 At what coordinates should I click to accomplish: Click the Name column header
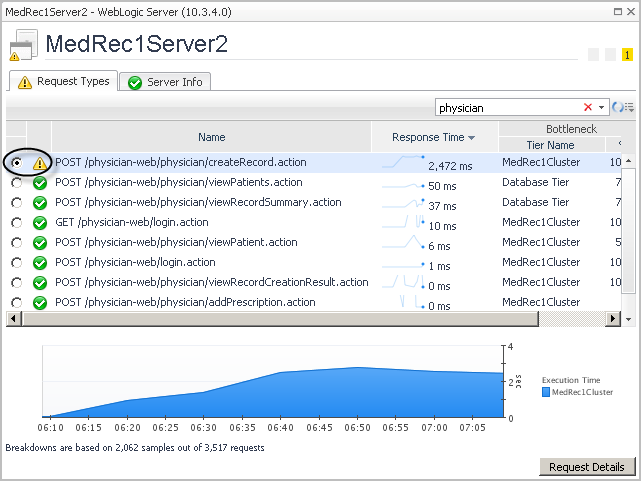click(211, 137)
